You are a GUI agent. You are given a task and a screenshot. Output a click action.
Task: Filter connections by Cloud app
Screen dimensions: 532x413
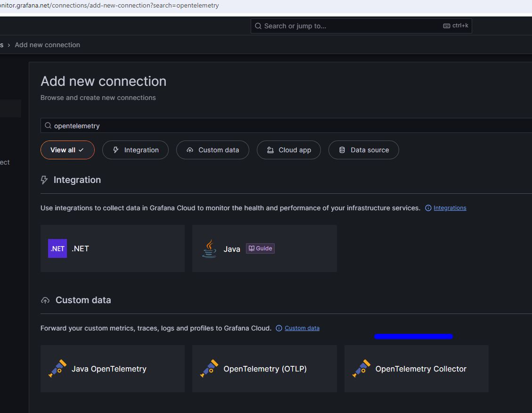point(289,150)
